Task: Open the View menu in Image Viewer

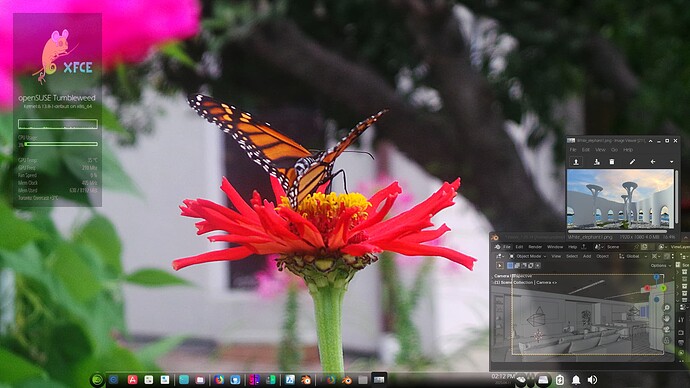Action: coord(600,150)
